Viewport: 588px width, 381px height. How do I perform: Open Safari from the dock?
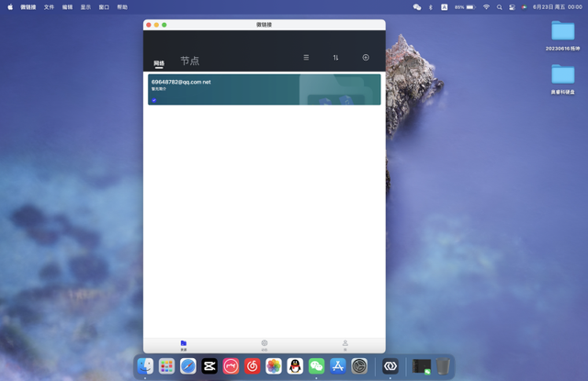pyautogui.click(x=187, y=366)
